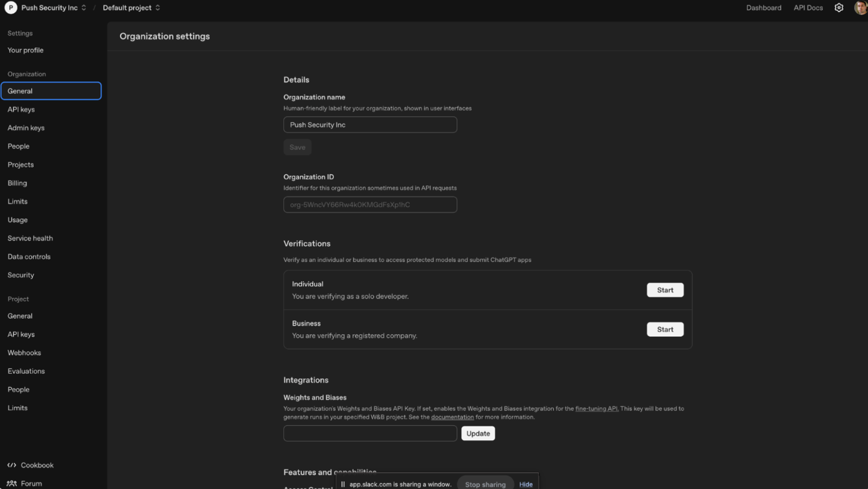Click the Verifications section heading

tap(307, 244)
